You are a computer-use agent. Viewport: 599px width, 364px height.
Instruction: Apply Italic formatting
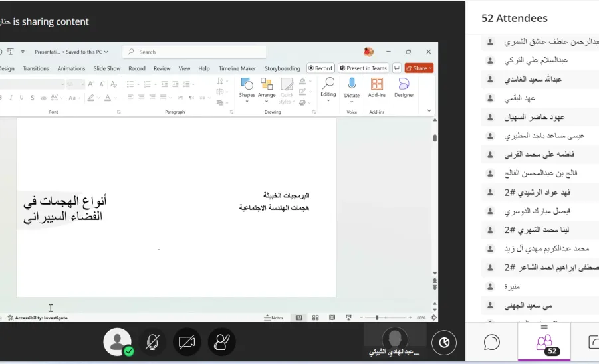click(11, 98)
